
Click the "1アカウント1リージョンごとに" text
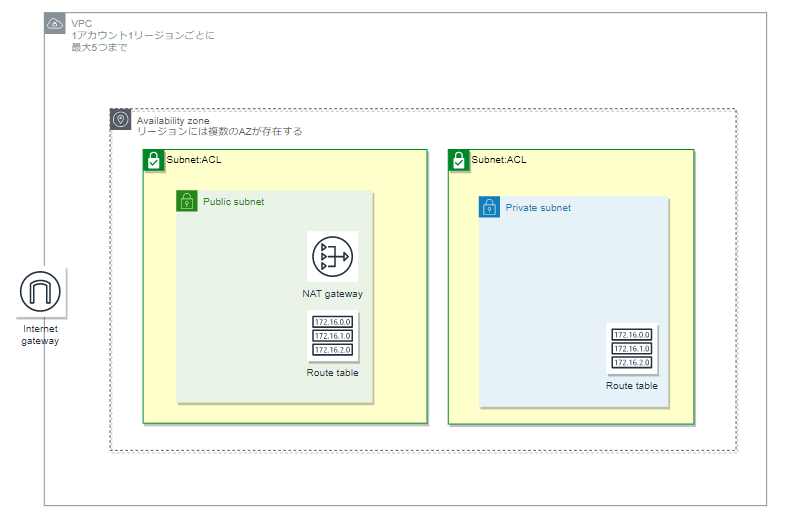pyautogui.click(x=143, y=35)
